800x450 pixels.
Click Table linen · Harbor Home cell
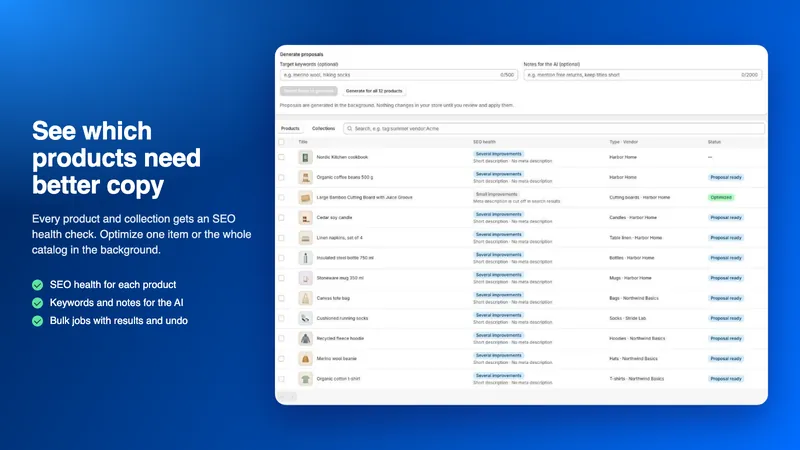click(635, 238)
